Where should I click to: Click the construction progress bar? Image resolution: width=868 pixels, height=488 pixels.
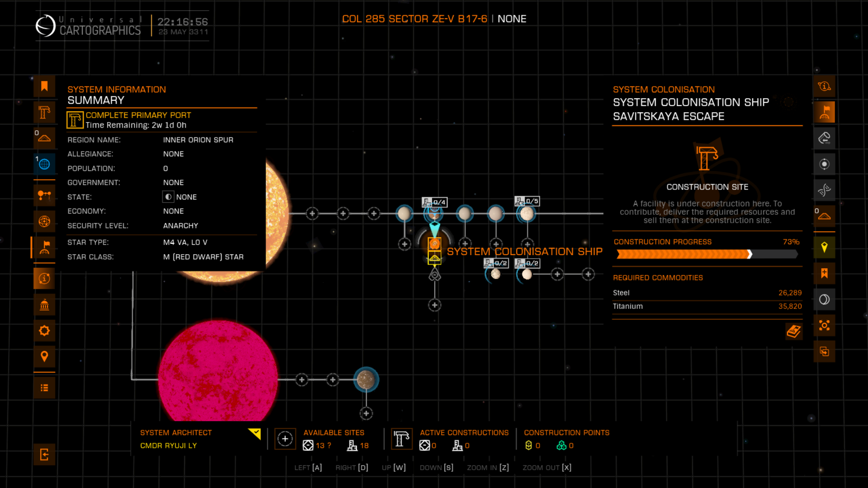click(707, 254)
